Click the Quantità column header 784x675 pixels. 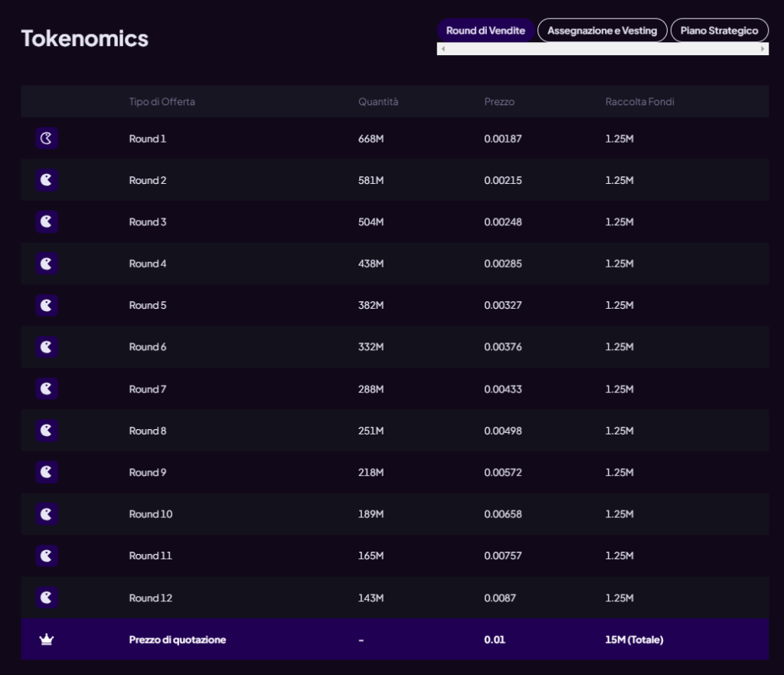[377, 102]
